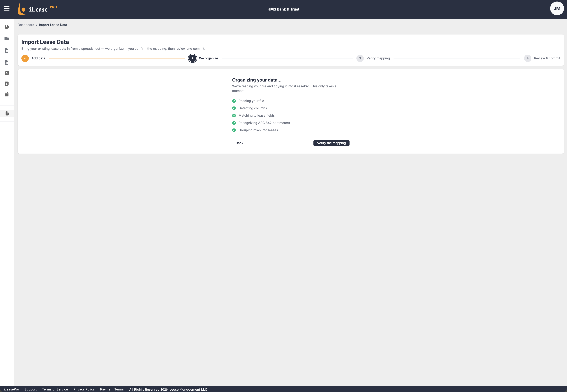The height and width of the screenshot is (392, 567).
Task: Click green check beside Detecting columns
Action: click(234, 108)
